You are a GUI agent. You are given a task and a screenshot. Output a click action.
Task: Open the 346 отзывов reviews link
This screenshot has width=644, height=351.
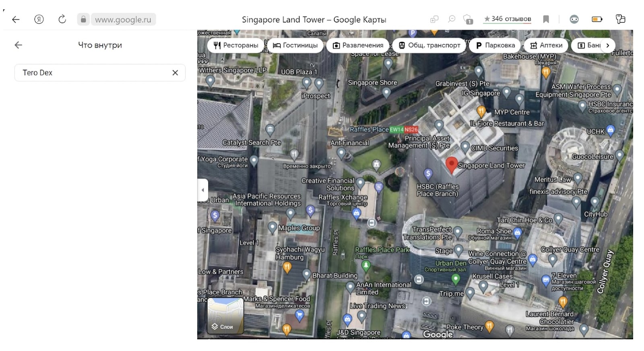tap(508, 19)
